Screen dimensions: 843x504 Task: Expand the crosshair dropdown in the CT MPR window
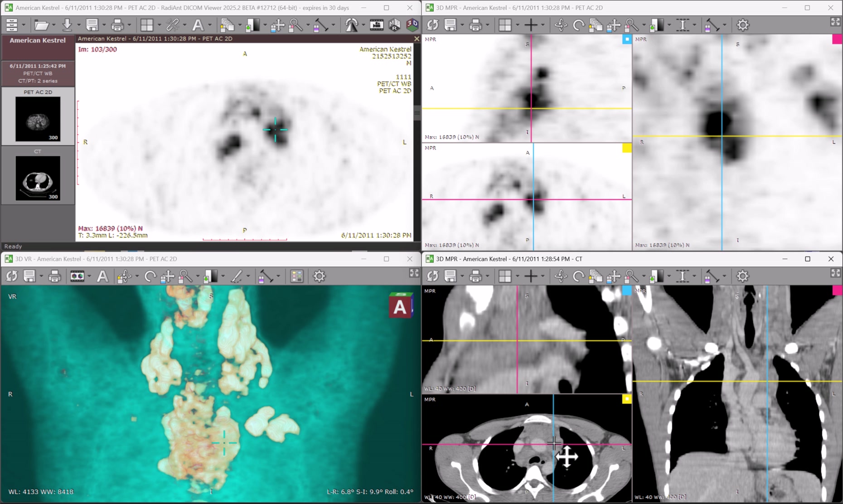pyautogui.click(x=543, y=276)
